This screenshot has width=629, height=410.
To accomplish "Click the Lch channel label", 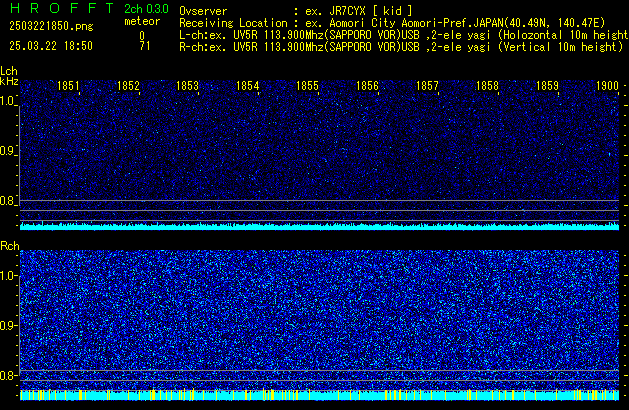I will click(9, 71).
